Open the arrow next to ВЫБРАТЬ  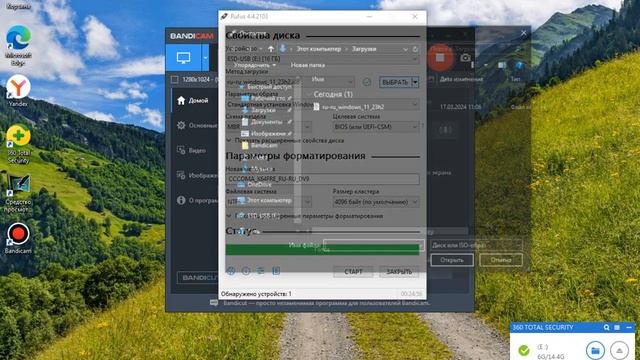point(415,82)
